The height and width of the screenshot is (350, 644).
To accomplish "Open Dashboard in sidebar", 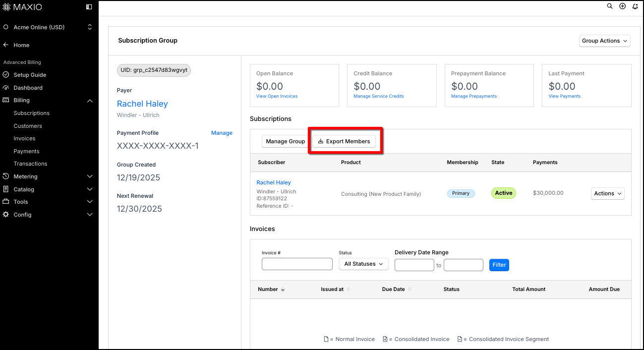I will pos(28,88).
